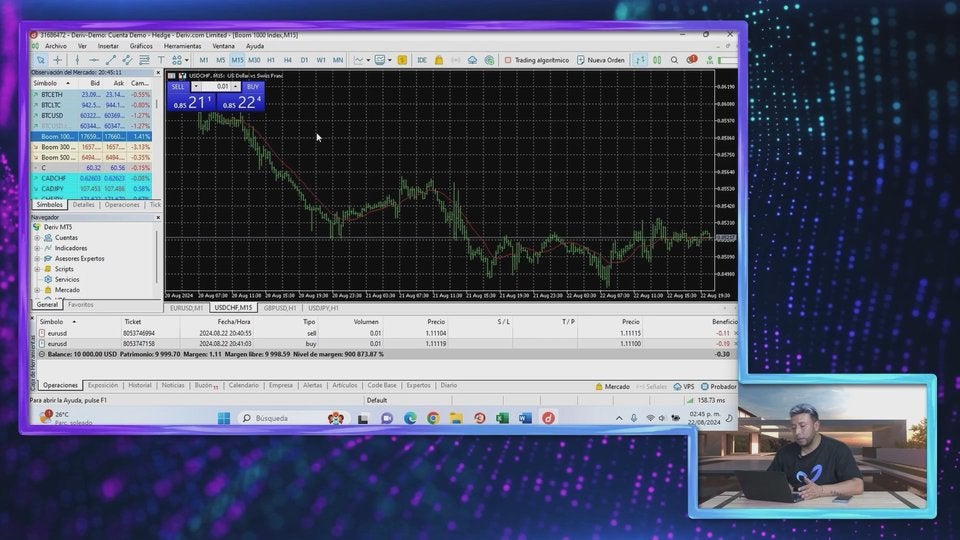Draw a horizontal line tool
This screenshot has width=960, height=540.
[94, 60]
